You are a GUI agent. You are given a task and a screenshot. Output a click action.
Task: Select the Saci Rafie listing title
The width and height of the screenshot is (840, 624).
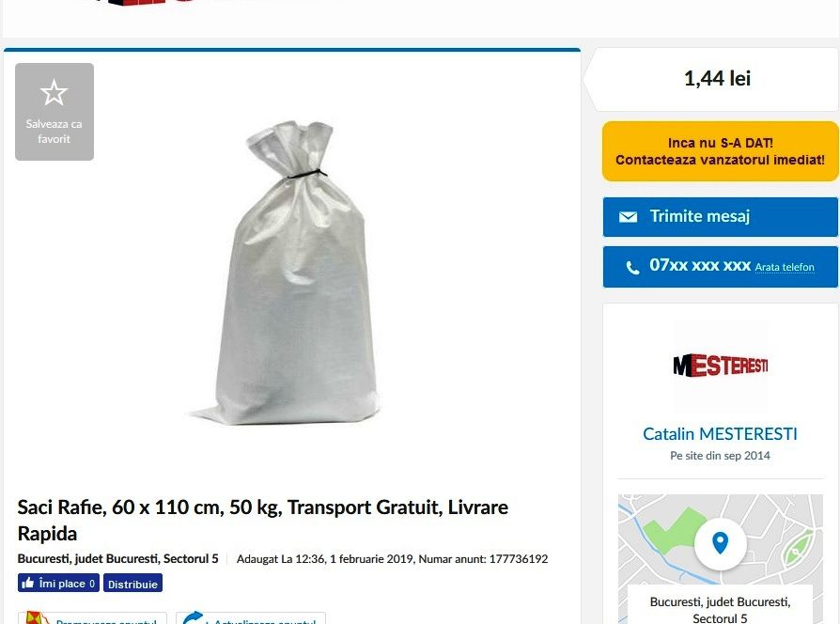(262, 520)
